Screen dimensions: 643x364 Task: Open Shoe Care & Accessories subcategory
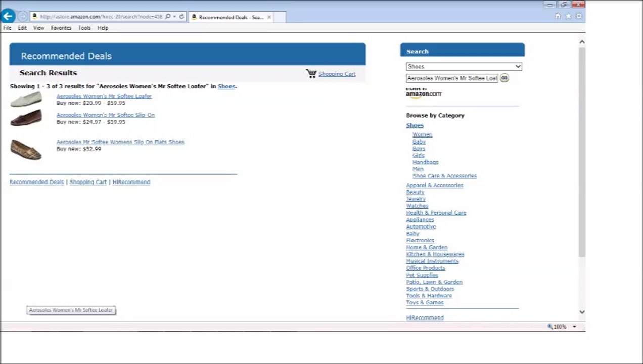pos(444,176)
